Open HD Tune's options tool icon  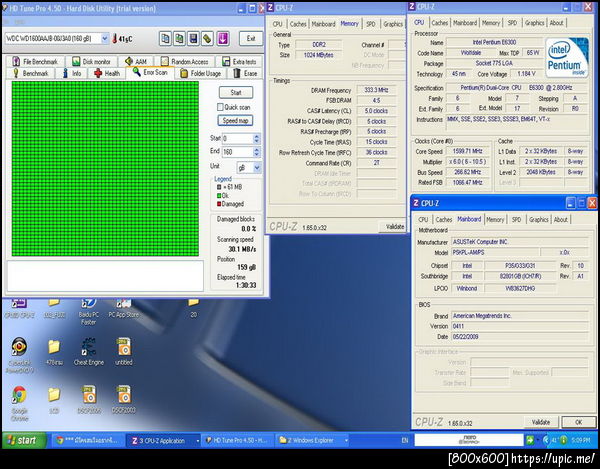[207, 38]
